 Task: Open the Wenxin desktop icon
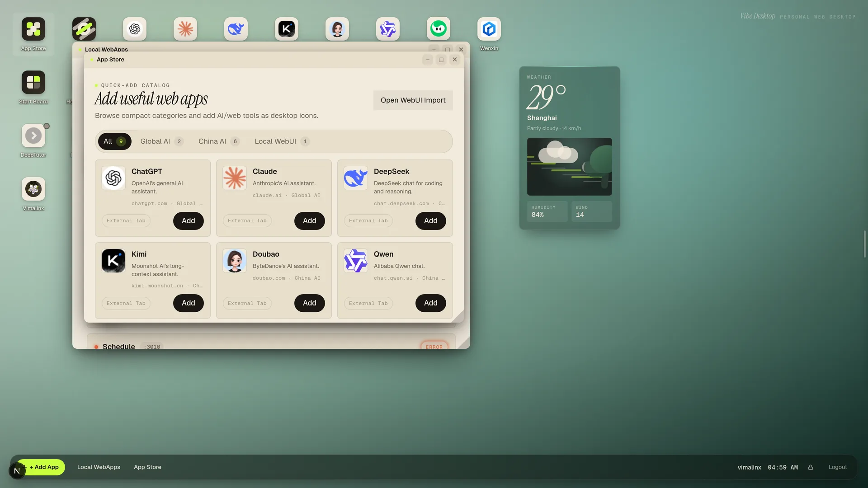489,29
